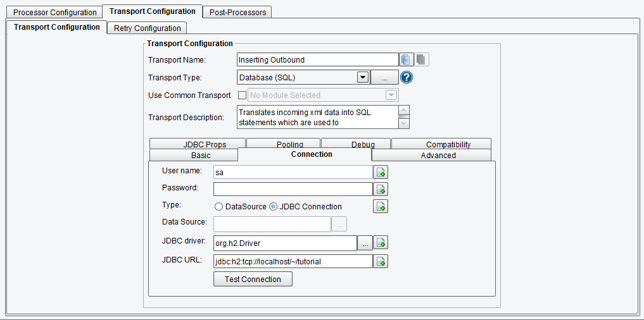
Task: Add property variable to JDBC driver
Action: [x=381, y=243]
